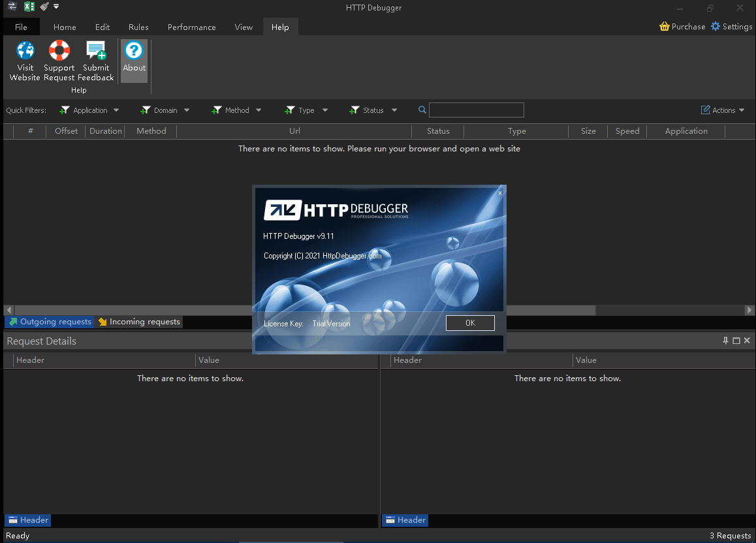
Task: Click the Excel export icon in title bar
Action: (x=29, y=7)
